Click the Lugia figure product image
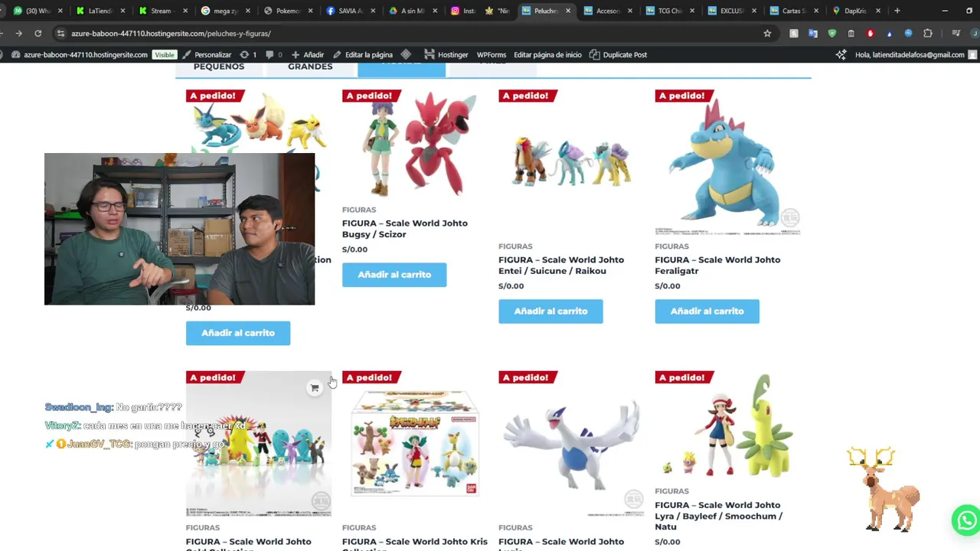 coord(571,444)
